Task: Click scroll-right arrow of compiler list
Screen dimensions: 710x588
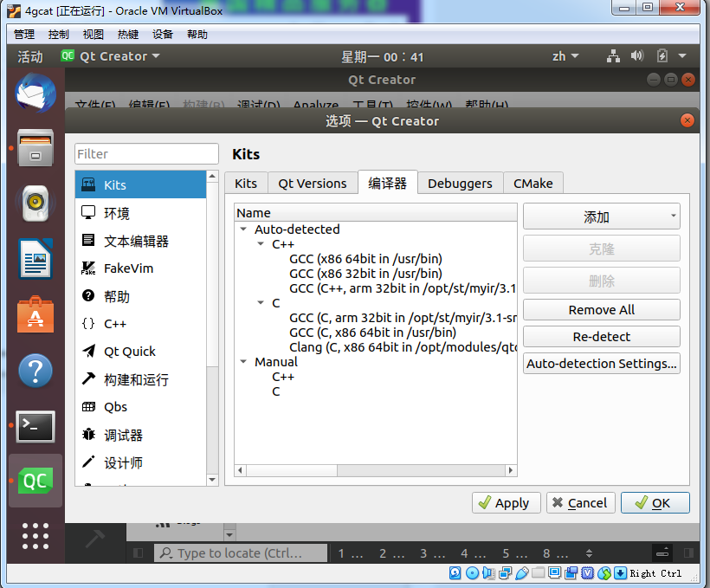Action: (511, 470)
